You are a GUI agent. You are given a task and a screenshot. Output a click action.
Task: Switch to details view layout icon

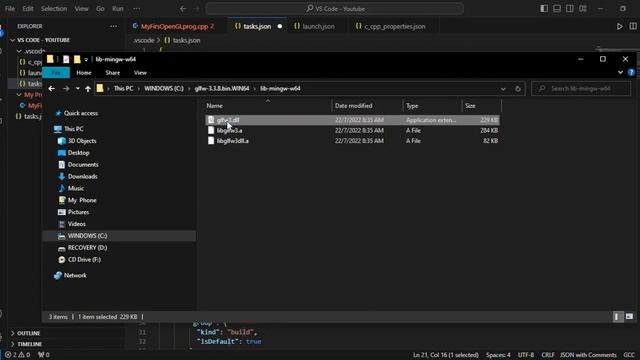coord(617,317)
